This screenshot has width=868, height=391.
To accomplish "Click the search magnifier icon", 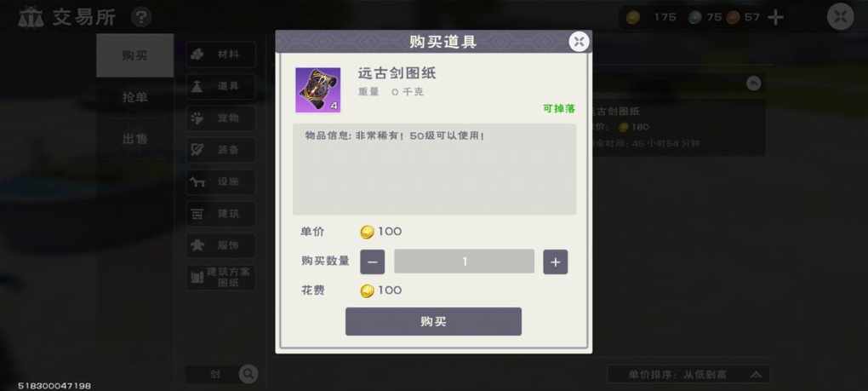I will click(x=248, y=374).
